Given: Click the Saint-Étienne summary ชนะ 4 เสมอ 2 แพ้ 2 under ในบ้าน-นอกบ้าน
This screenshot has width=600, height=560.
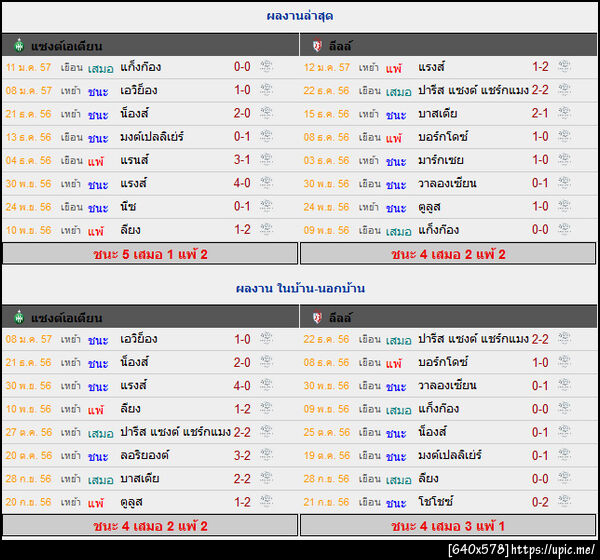Looking at the screenshot, I should click(x=150, y=526).
